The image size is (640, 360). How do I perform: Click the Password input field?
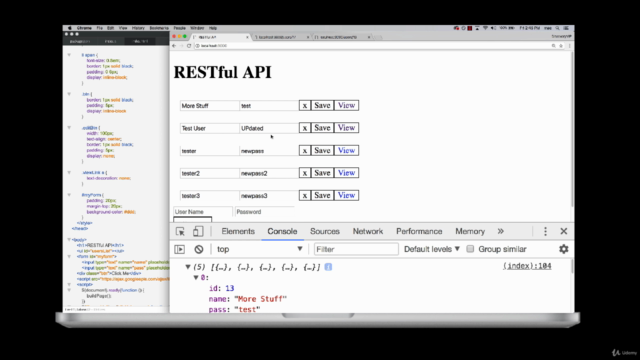click(x=264, y=212)
